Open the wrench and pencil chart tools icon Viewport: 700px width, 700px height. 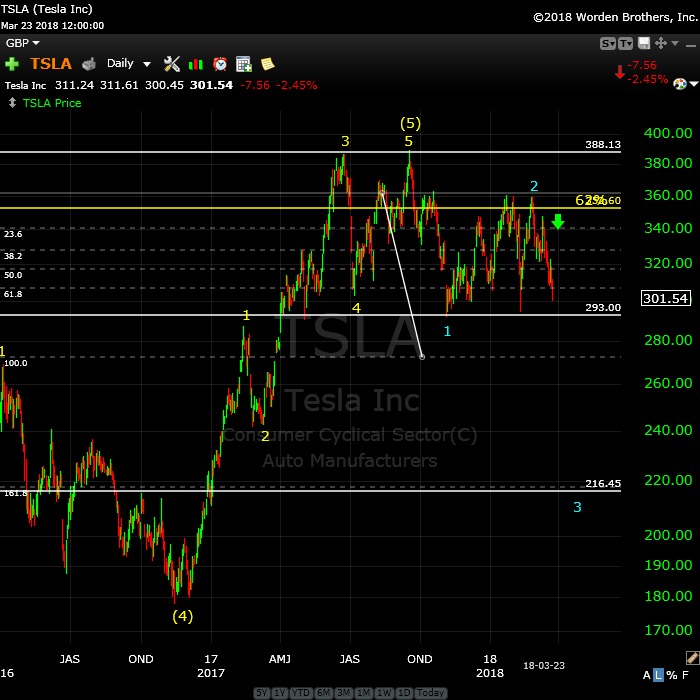pyautogui.click(x=172, y=64)
